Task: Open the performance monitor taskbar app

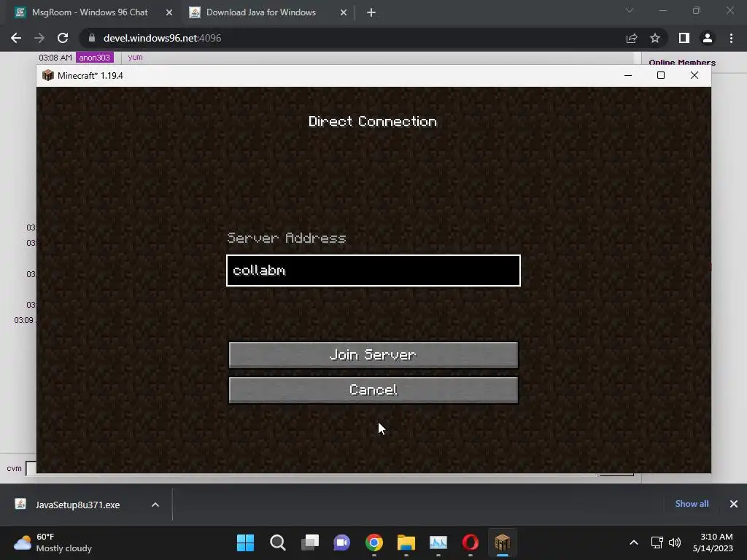Action: pyautogui.click(x=438, y=542)
